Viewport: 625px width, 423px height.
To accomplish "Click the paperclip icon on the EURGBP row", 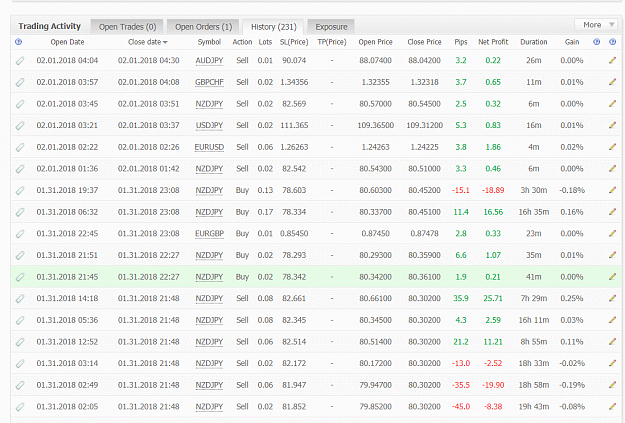I will click(20, 234).
